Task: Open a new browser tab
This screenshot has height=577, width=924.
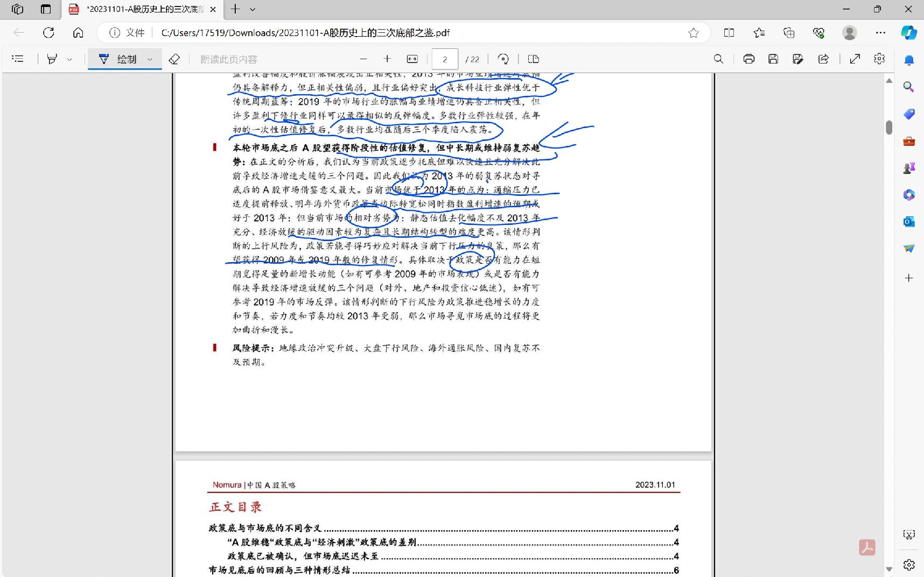Action: pyautogui.click(x=235, y=9)
